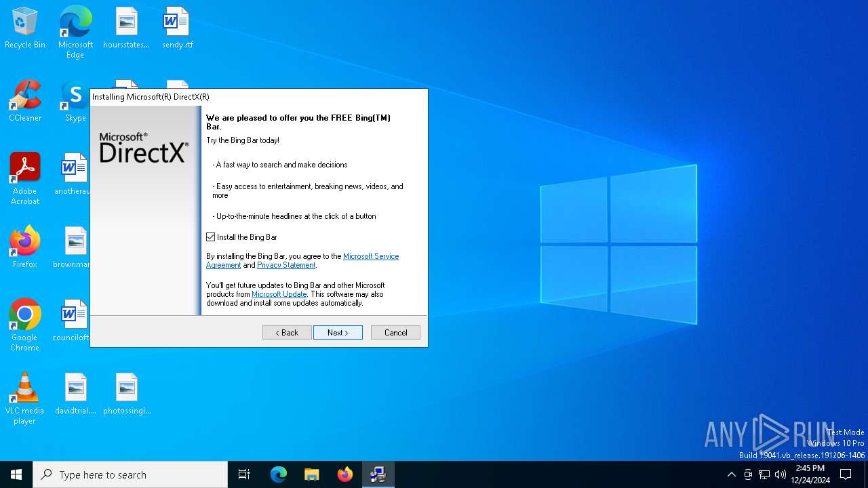Select the sendy.rtf document icon
The image size is (868, 488).
pos(178,28)
